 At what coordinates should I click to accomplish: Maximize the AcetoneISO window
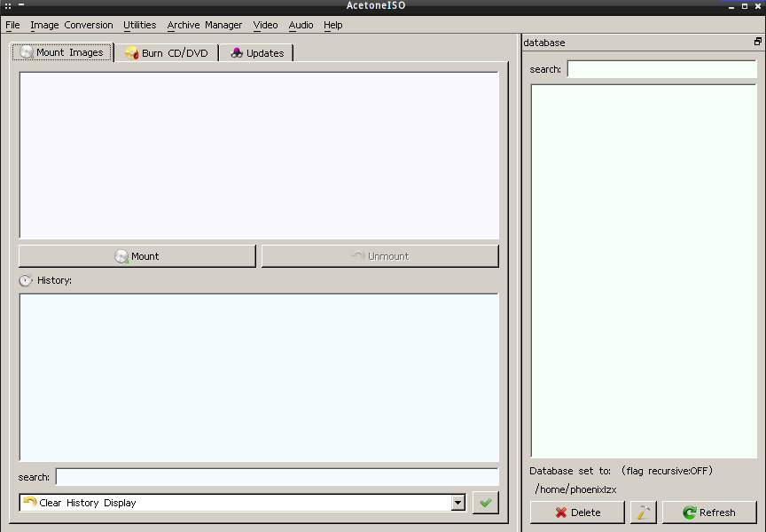click(745, 6)
